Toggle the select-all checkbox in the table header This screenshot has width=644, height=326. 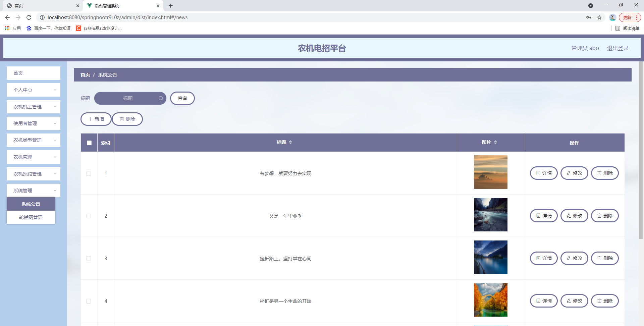89,143
